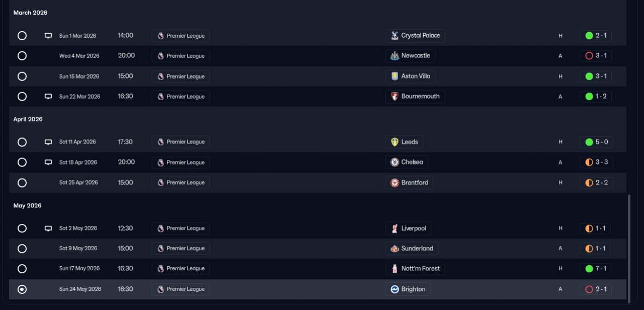The height and width of the screenshot is (310, 644).
Task: Click the TV icon beside Sat 2 May fixture
Action: (48, 228)
